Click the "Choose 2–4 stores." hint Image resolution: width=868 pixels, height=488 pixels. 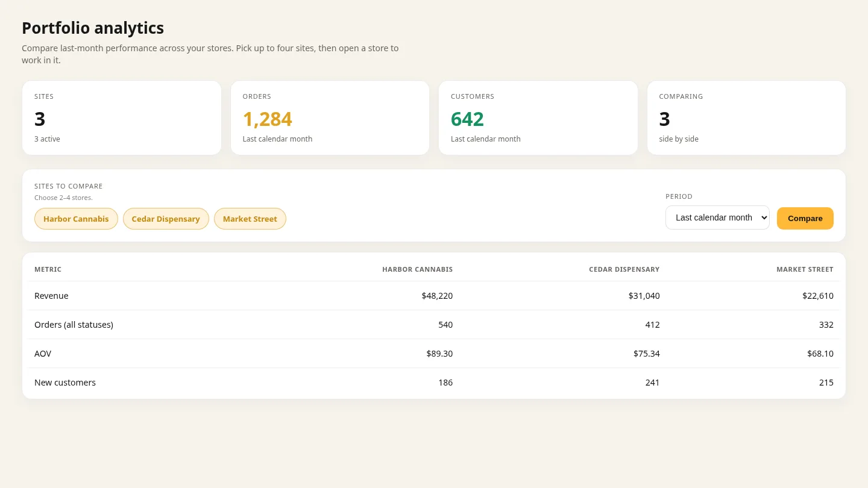63,198
